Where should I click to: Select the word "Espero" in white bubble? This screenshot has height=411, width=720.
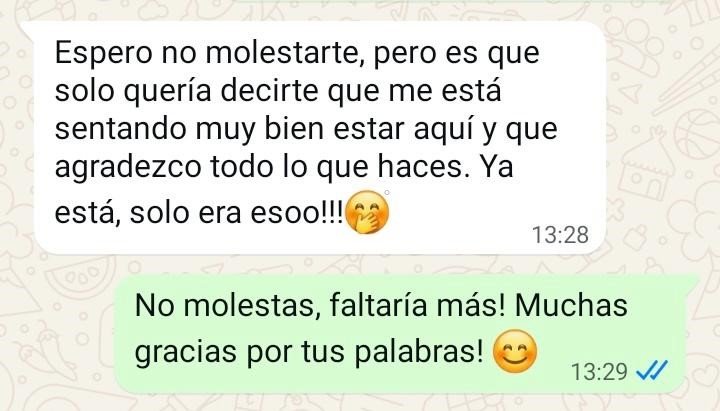103,54
